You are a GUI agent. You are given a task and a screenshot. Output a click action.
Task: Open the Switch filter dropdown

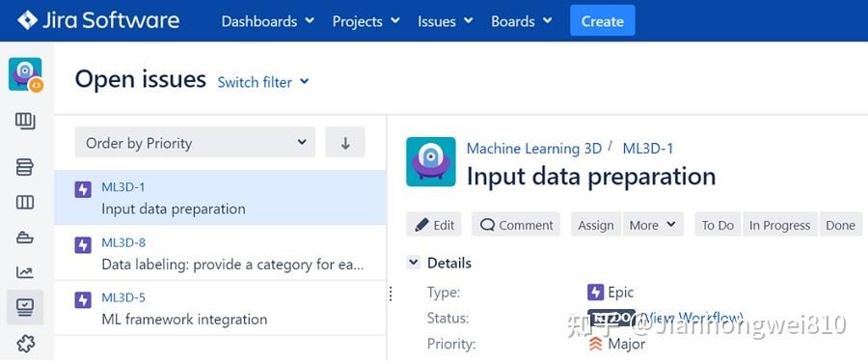tap(263, 82)
